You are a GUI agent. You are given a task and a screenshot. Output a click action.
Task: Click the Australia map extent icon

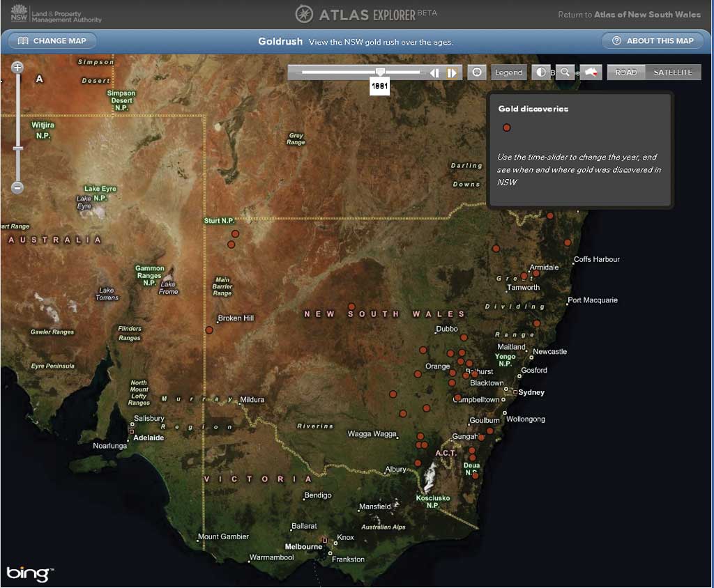(591, 72)
